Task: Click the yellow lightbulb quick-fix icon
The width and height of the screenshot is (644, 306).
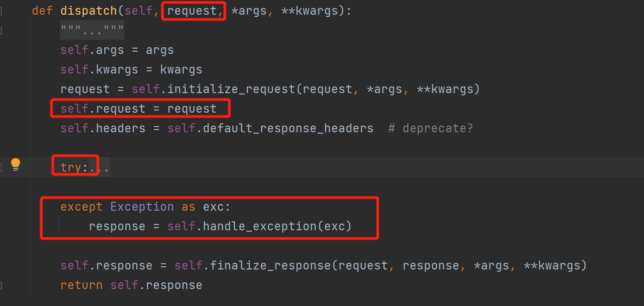Action: point(16,164)
